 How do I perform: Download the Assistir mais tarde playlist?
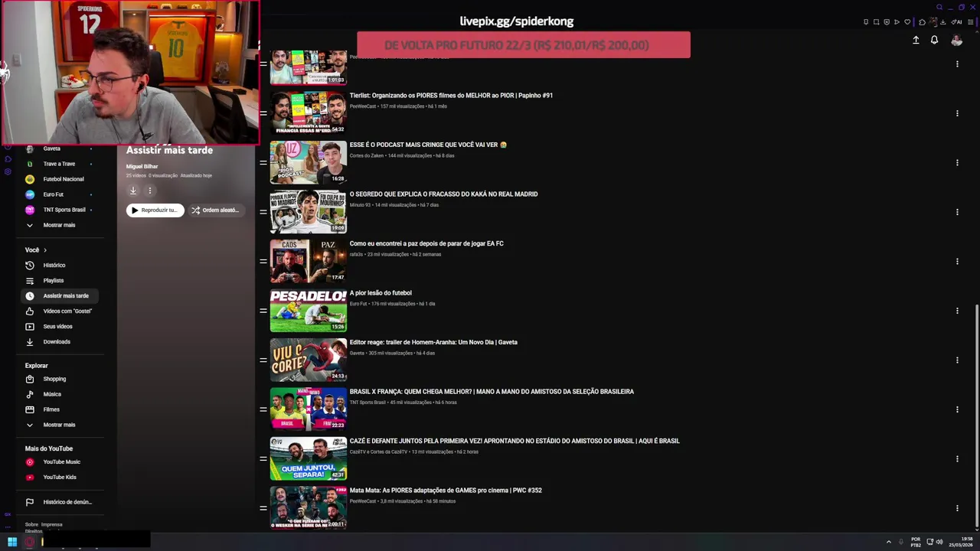click(x=132, y=191)
